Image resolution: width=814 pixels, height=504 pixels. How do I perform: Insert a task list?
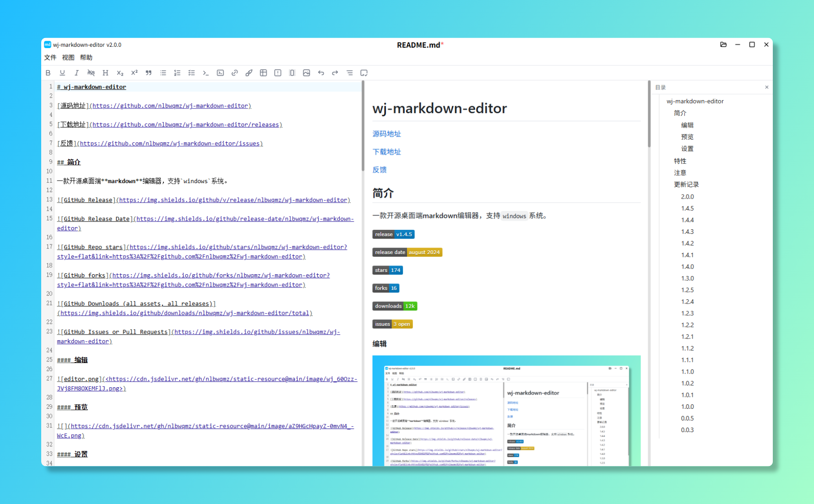point(191,73)
